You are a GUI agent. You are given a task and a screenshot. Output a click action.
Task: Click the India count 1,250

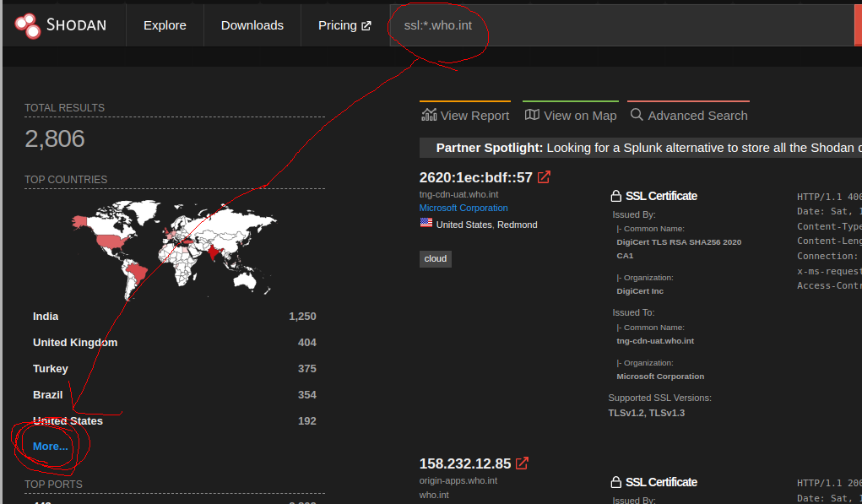[x=302, y=317]
